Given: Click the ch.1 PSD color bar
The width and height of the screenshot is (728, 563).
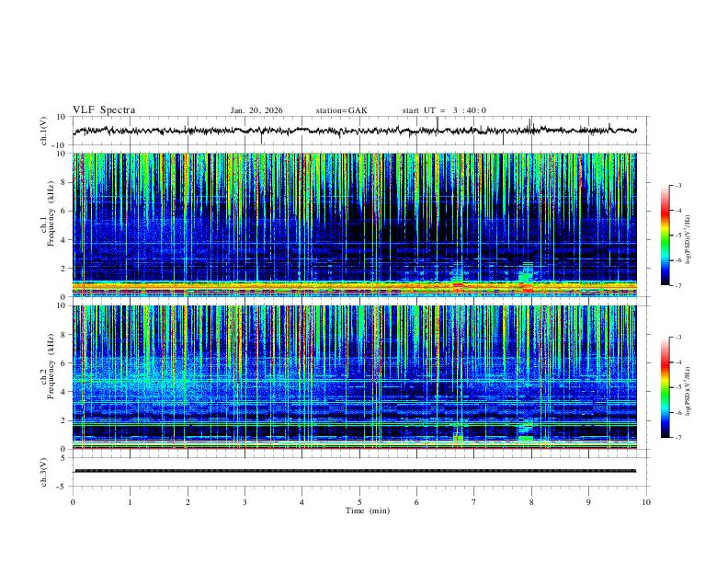Looking at the screenshot, I should pos(665,236).
